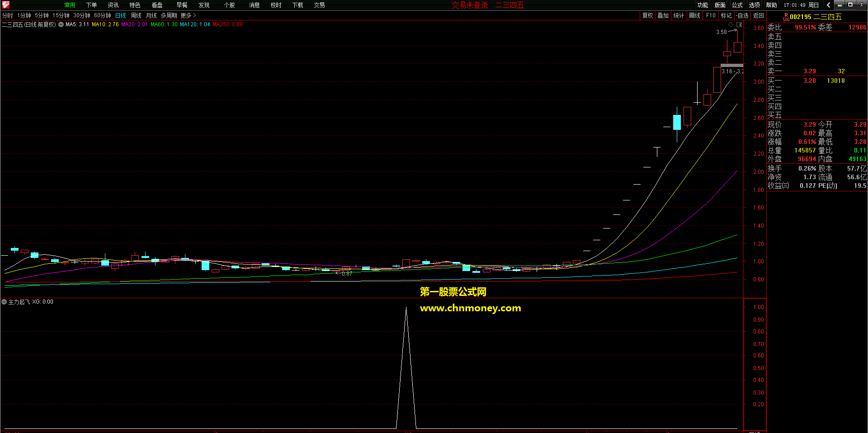Open the 功能 menu
Viewport: 868px width, 433px height.
point(703,5)
